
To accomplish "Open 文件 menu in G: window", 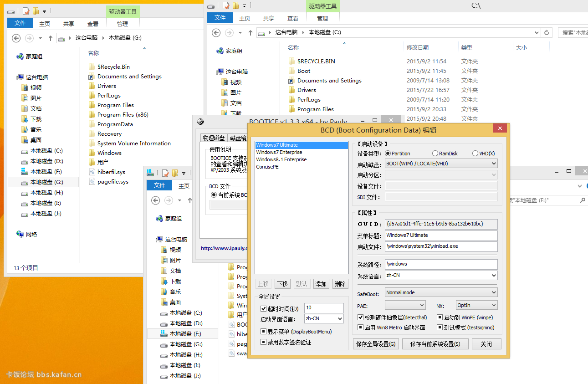I will pyautogui.click(x=20, y=23).
